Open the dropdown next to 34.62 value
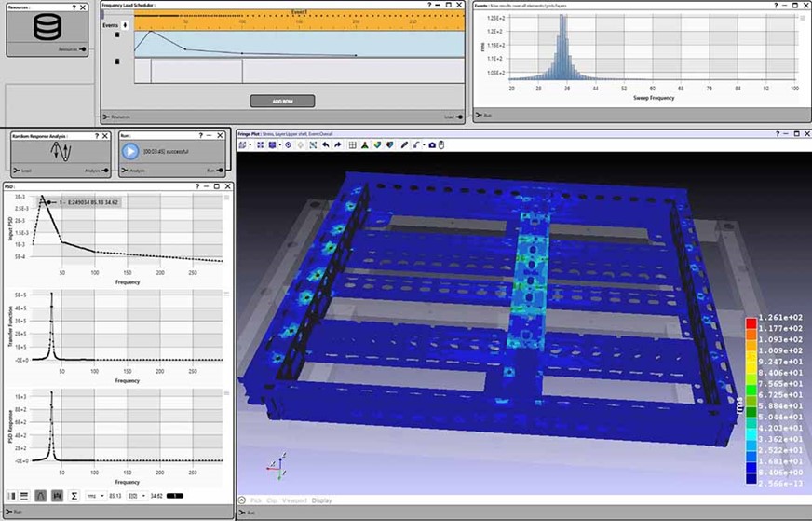Image resolution: width=812 pixels, height=521 pixels. click(137, 496)
